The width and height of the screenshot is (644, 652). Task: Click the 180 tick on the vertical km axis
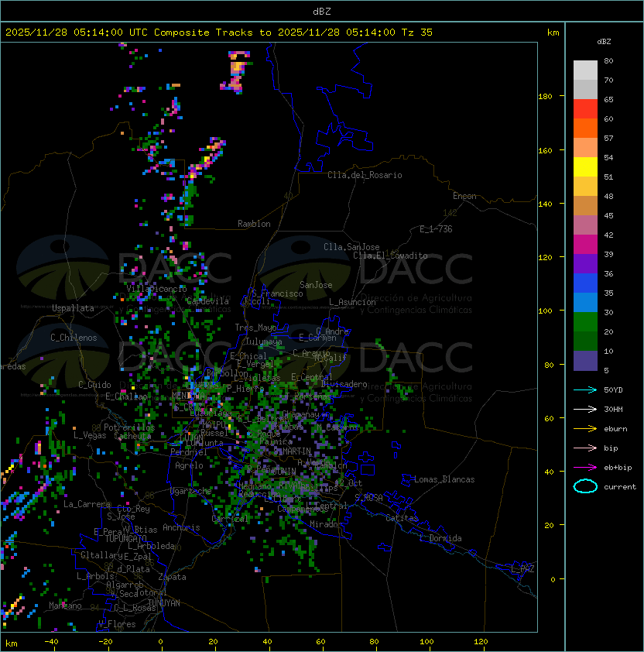tap(545, 97)
